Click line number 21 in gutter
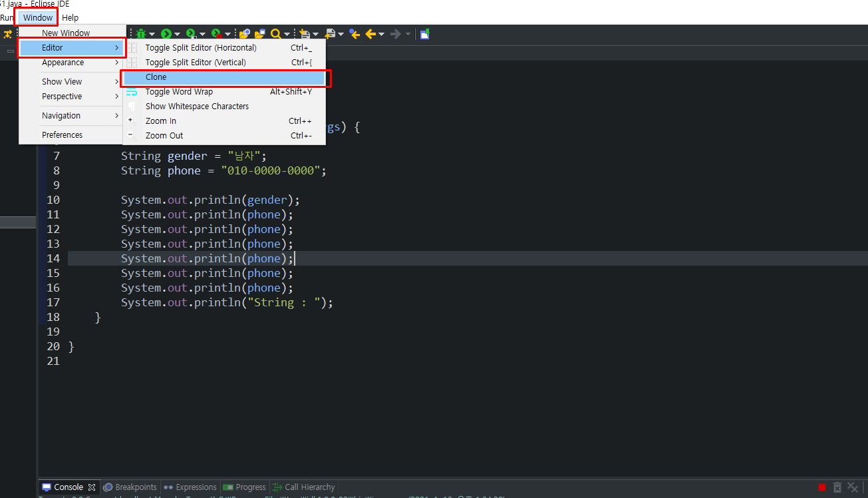The image size is (868, 498). (x=53, y=361)
